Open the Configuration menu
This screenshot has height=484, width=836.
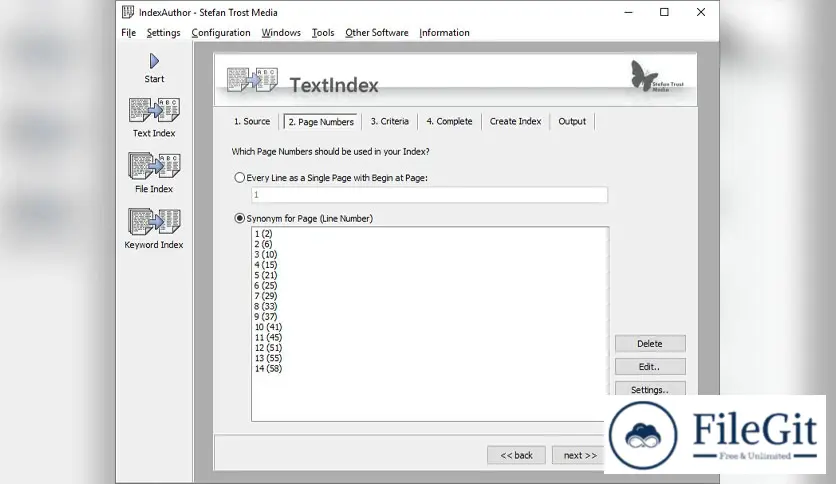click(x=221, y=33)
